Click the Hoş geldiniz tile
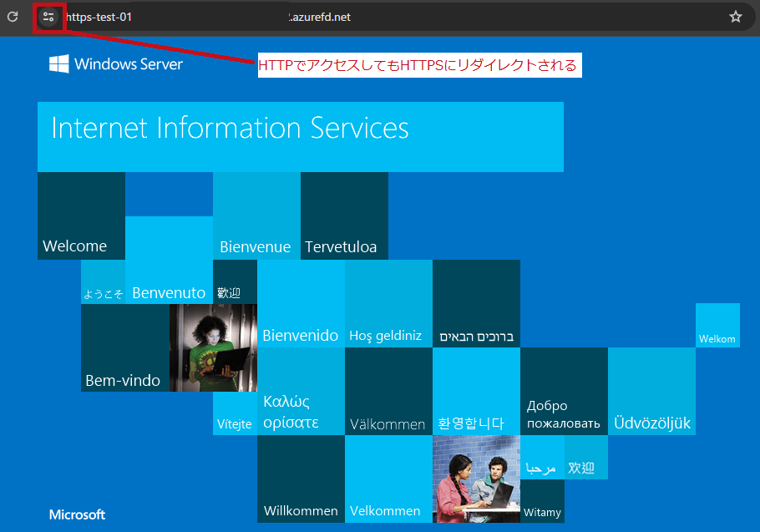Image resolution: width=760 pixels, height=532 pixels. coord(388,304)
